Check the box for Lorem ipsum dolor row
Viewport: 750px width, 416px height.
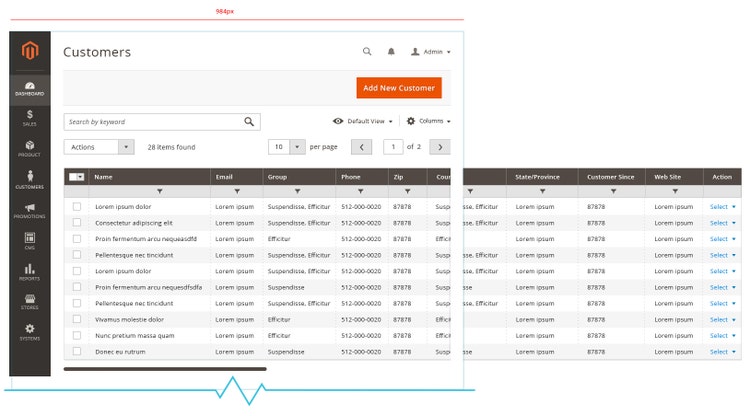tap(77, 207)
